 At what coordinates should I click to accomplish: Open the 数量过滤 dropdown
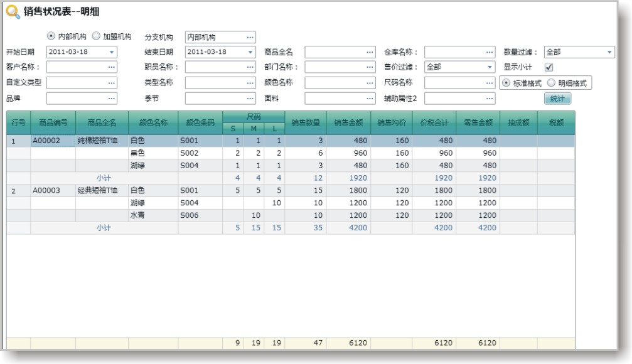point(609,51)
